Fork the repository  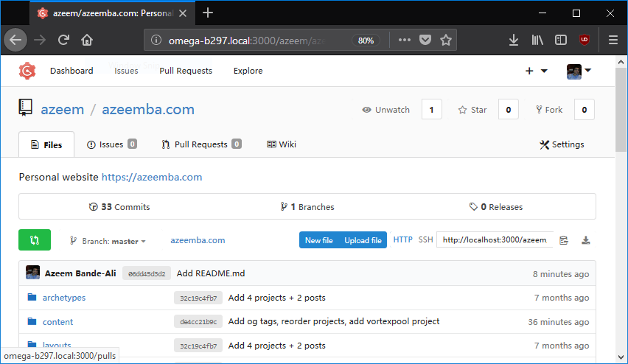pyautogui.click(x=549, y=110)
